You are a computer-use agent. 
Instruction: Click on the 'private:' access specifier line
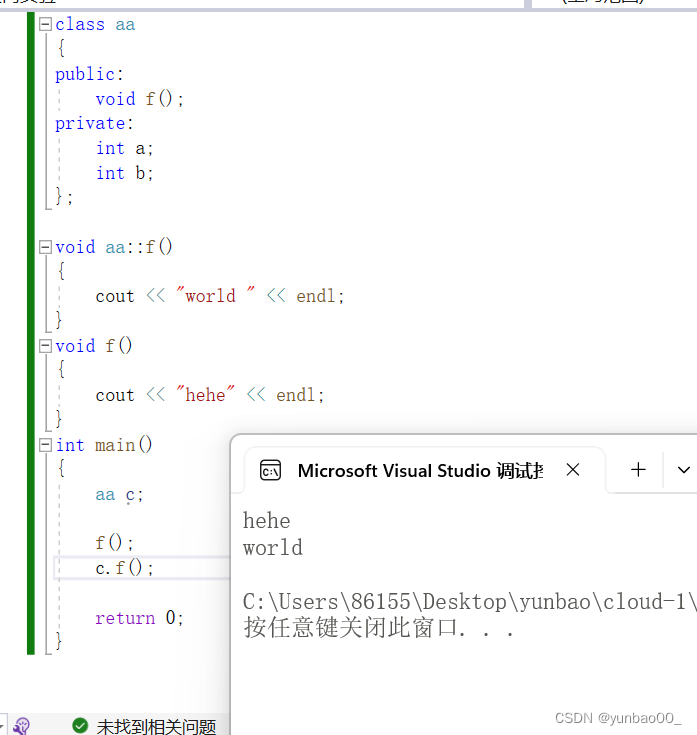coord(94,123)
